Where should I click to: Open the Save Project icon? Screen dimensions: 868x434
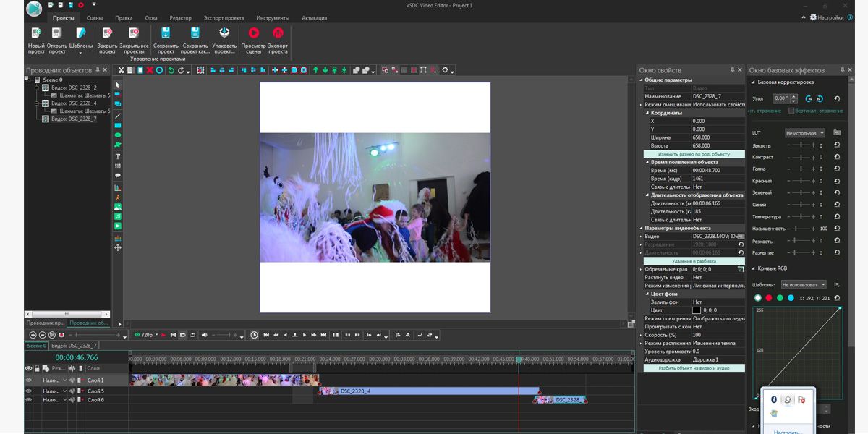166,33
